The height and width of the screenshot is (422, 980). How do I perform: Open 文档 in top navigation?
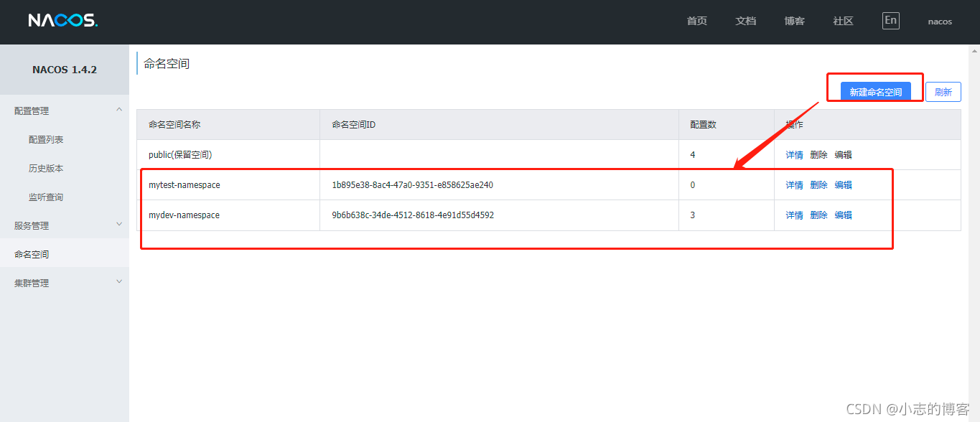coord(746,21)
